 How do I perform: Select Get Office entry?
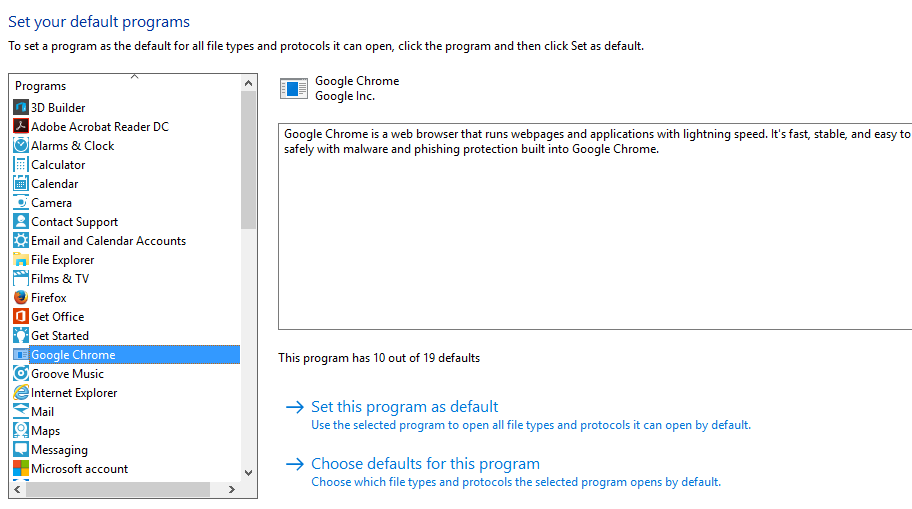(58, 316)
